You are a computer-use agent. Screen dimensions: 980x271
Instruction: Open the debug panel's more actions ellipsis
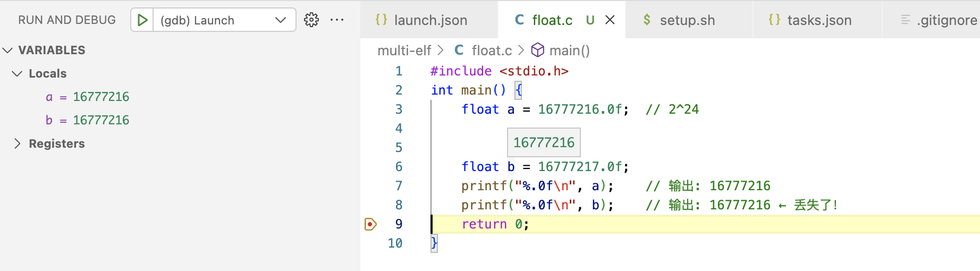(337, 20)
